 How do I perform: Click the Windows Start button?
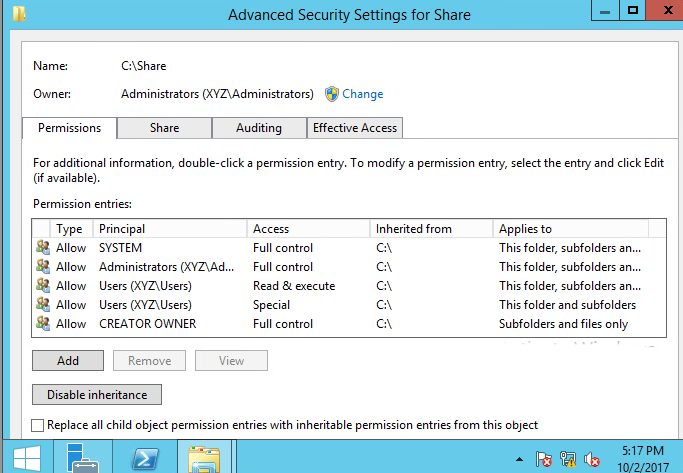(27, 457)
